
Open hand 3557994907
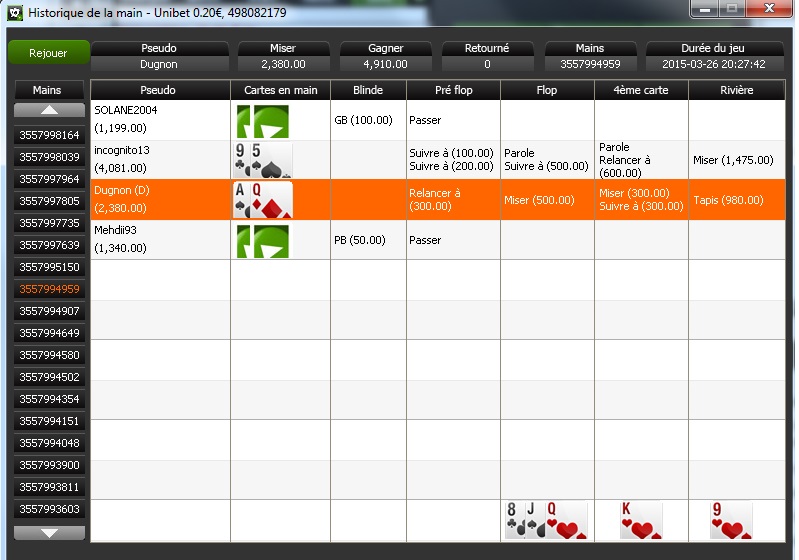tap(49, 311)
